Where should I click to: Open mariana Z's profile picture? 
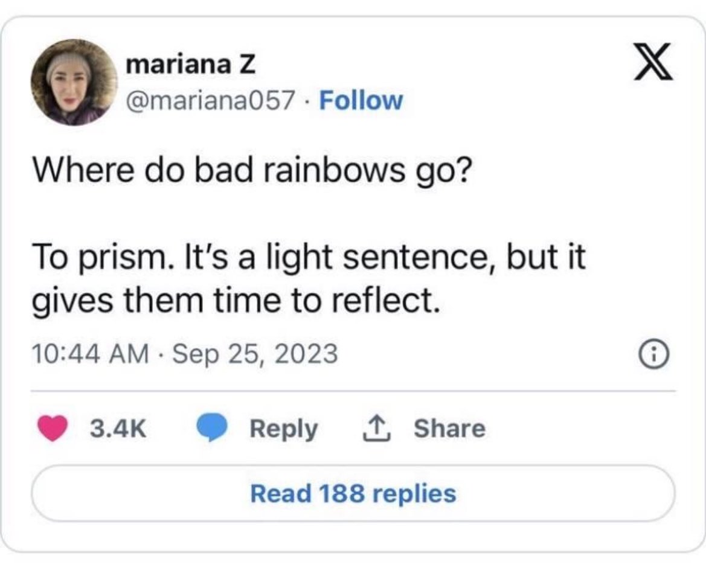pyautogui.click(x=74, y=82)
